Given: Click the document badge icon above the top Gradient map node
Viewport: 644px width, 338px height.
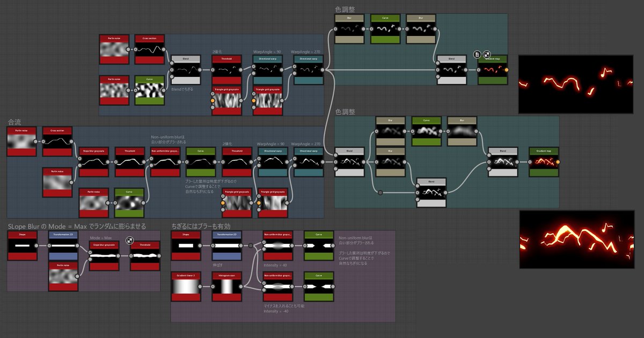Looking at the screenshot, I should (x=477, y=54).
